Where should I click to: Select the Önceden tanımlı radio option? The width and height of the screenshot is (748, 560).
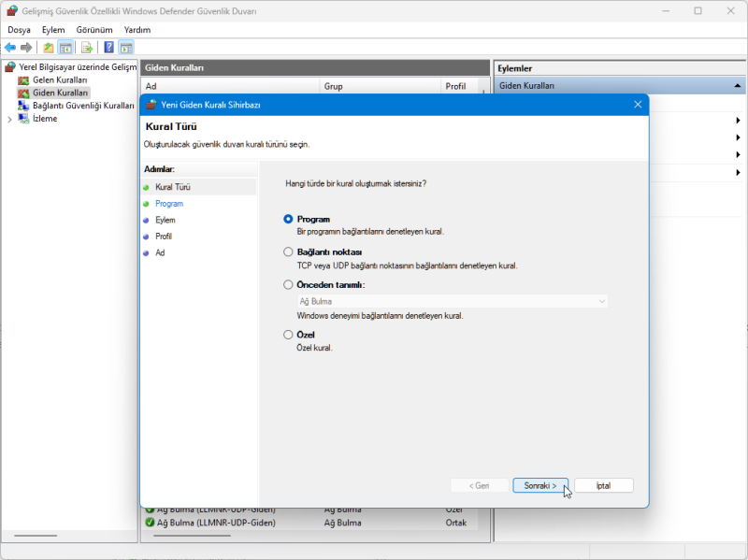click(x=288, y=284)
